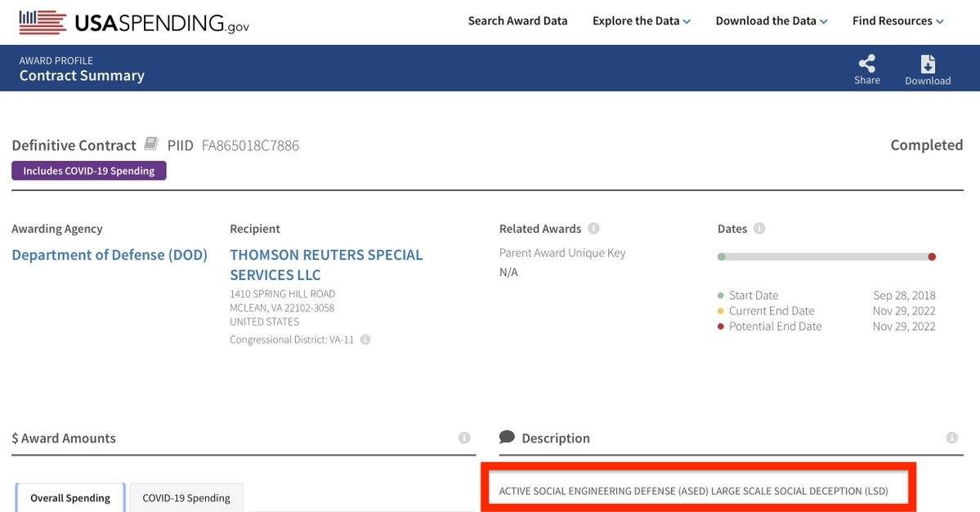
Task: Click the green start marker on dates bar
Action: click(x=721, y=256)
